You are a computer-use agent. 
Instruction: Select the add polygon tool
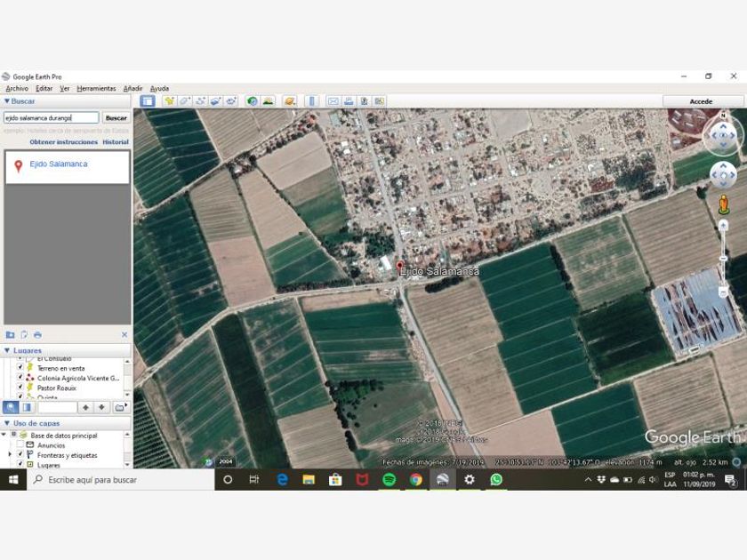(185, 101)
